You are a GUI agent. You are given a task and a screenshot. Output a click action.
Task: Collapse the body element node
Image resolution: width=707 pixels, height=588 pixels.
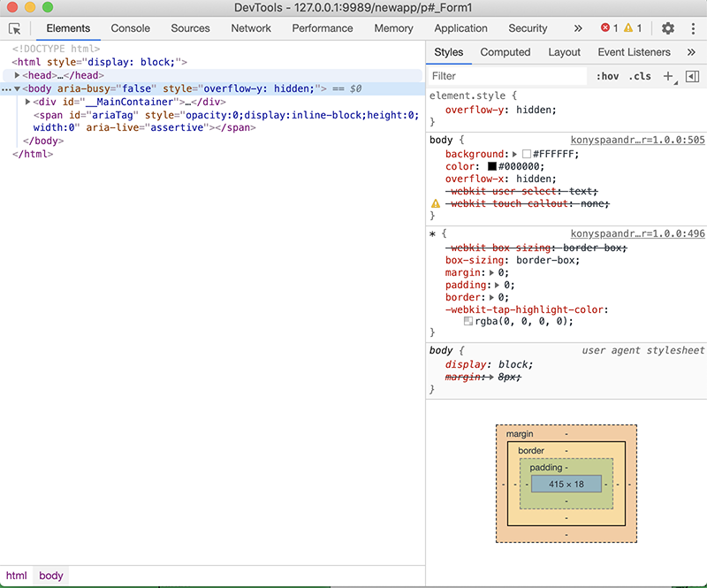coord(17,89)
